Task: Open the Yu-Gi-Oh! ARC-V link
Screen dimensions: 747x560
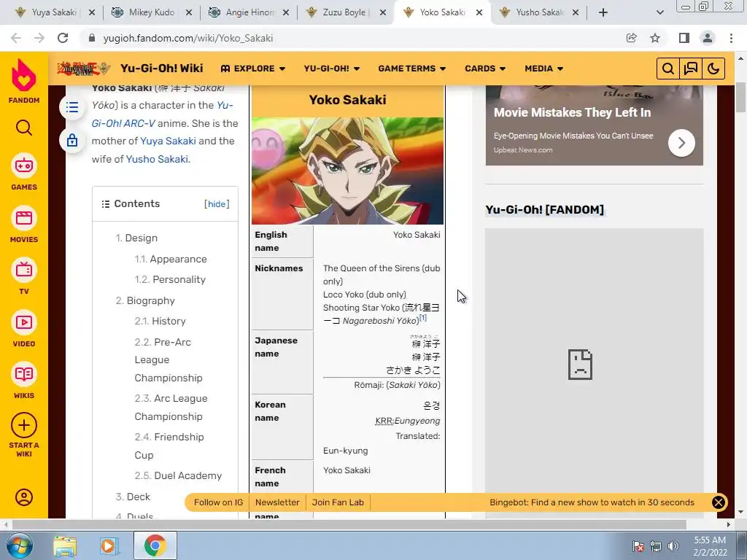Action: [162, 114]
